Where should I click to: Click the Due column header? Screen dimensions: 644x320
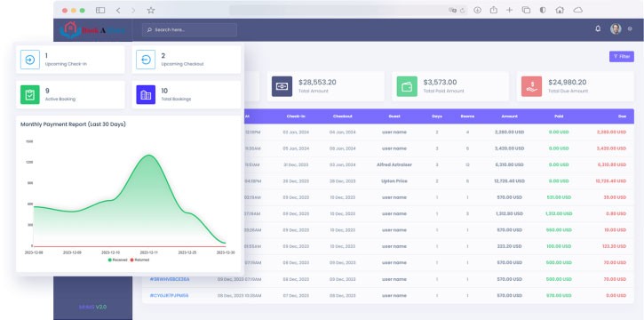[x=622, y=116]
